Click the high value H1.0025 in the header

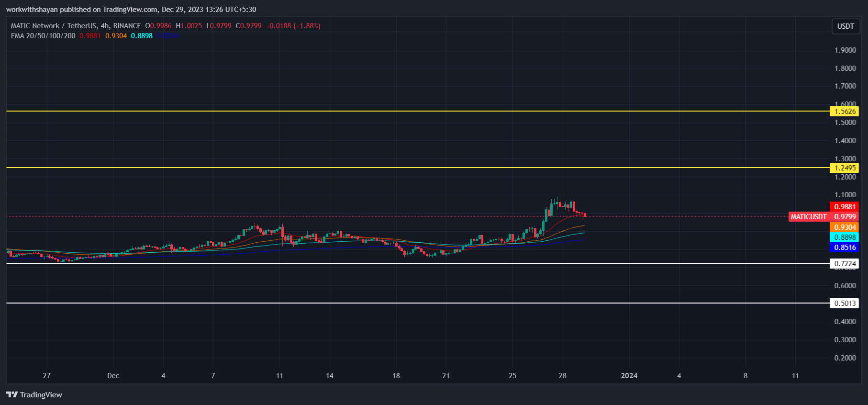[x=189, y=26]
